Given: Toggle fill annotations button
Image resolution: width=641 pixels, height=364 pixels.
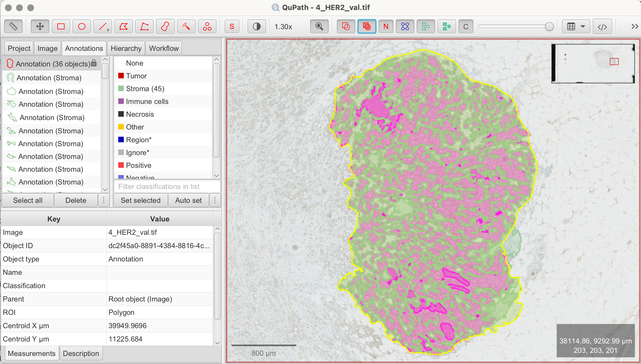Looking at the screenshot, I should click(367, 27).
